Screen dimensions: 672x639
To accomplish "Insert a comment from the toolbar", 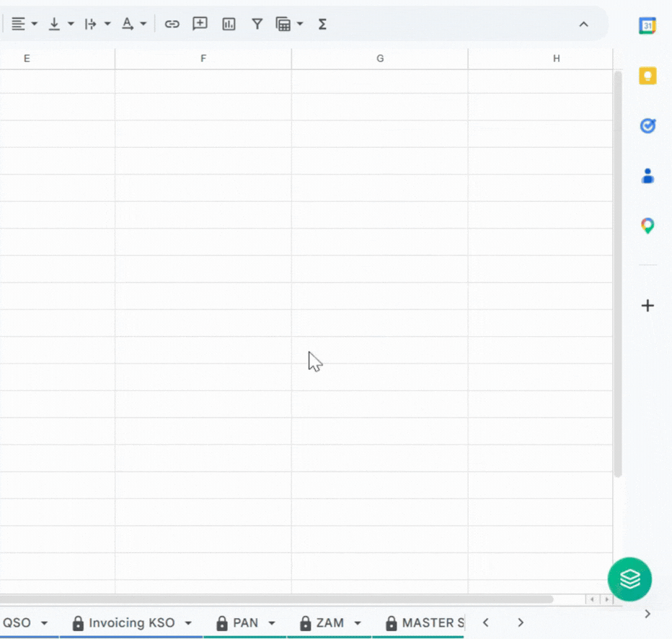I will pos(200,24).
